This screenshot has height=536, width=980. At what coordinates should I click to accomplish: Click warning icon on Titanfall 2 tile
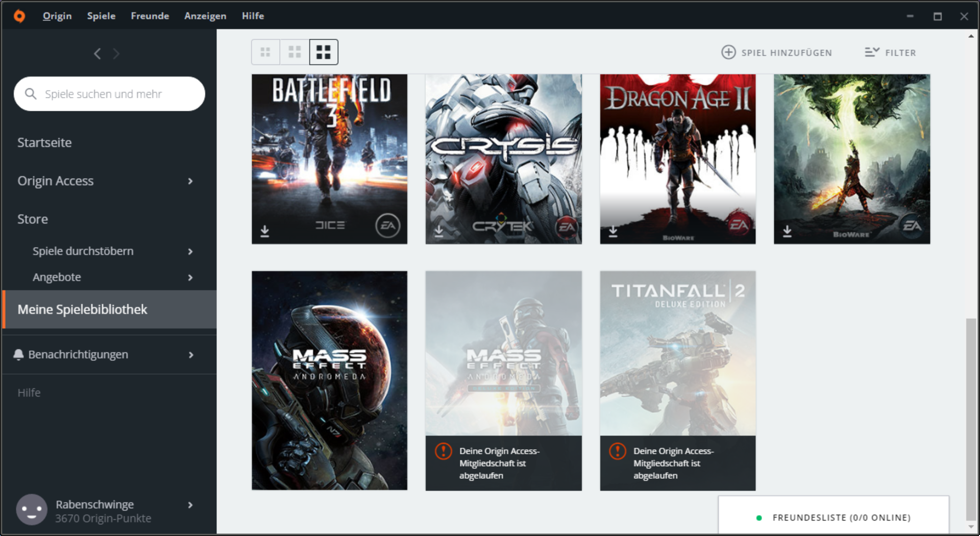click(617, 451)
